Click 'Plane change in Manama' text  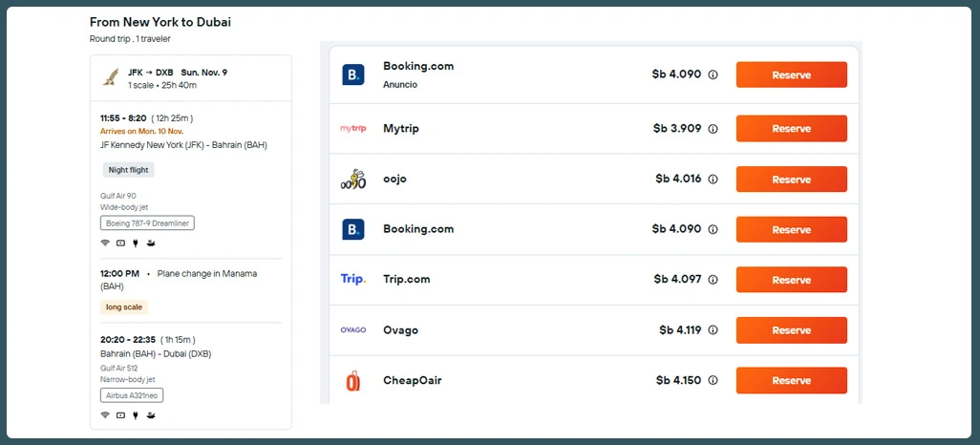(x=207, y=274)
